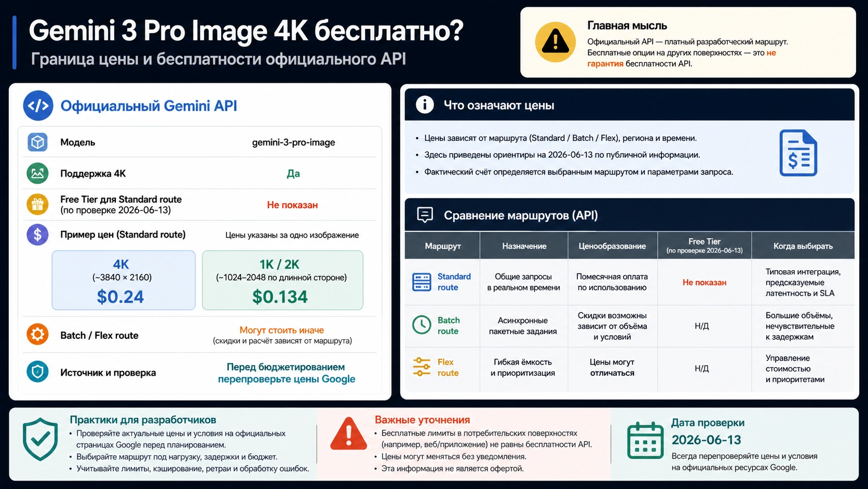This screenshot has width=868, height=489.
Task: Click the large 2026-06-13 date under Дата проверки
Action: 706,440
